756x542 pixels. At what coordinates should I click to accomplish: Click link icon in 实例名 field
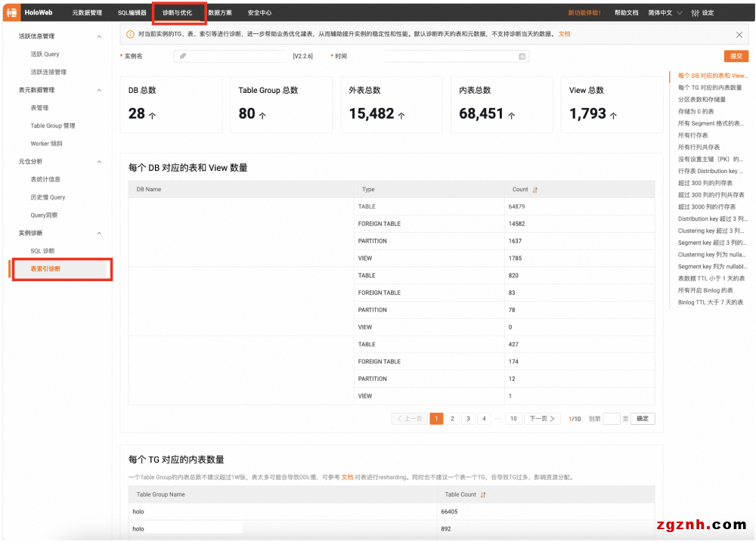183,57
